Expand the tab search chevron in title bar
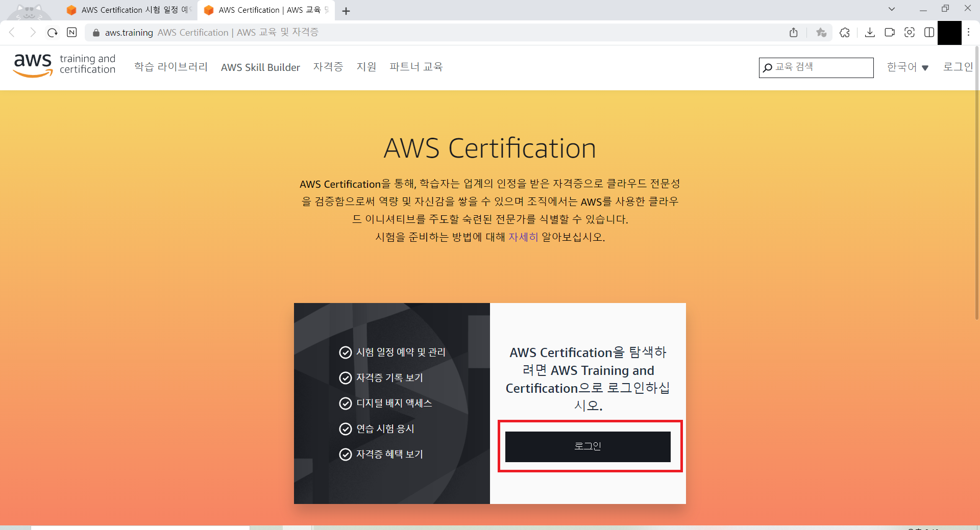This screenshot has width=980, height=530. pos(892,9)
